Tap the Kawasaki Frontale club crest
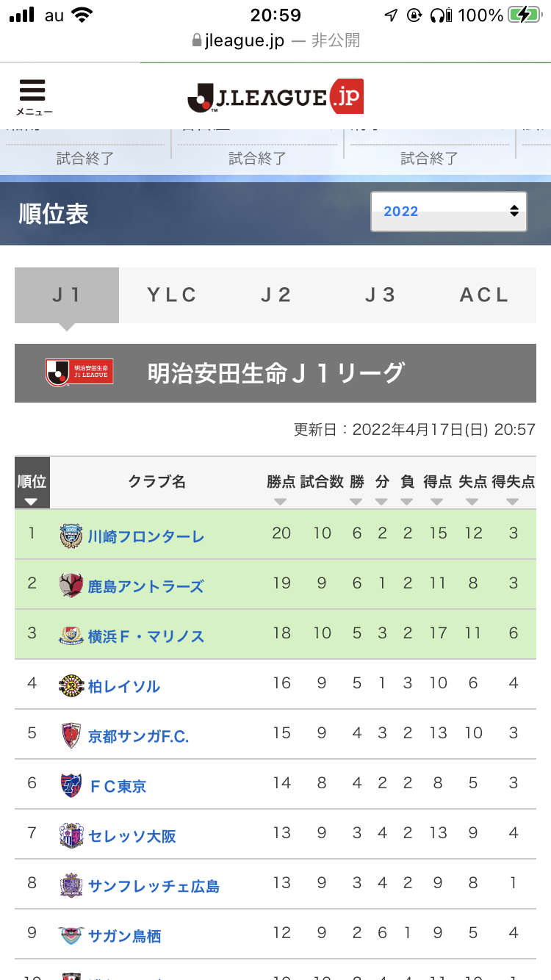Screen dimensions: 551x980 point(71,536)
